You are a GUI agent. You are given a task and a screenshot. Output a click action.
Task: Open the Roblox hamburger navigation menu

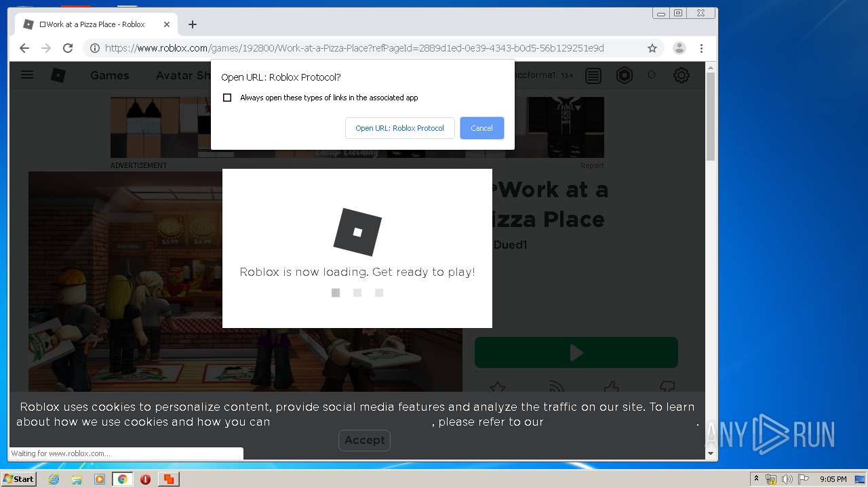[27, 75]
